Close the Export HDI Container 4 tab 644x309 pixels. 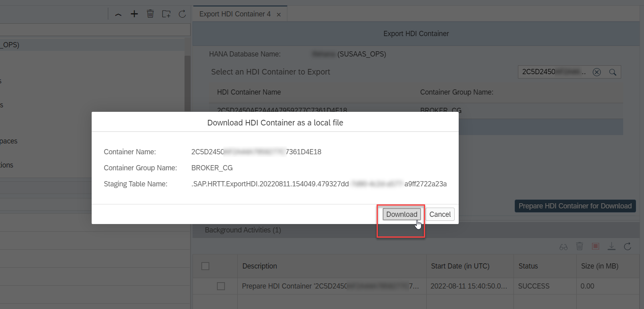click(279, 14)
